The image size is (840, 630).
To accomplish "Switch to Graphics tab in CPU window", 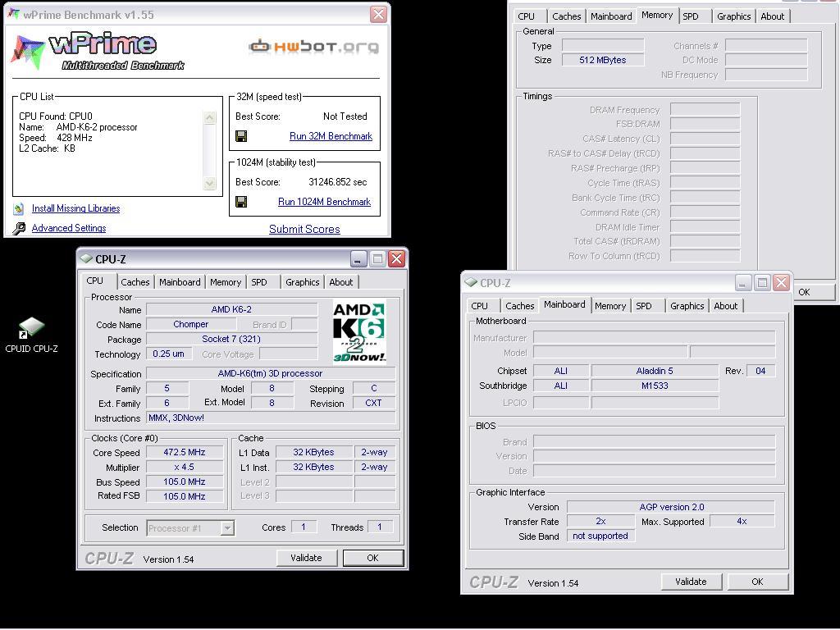I will point(302,282).
